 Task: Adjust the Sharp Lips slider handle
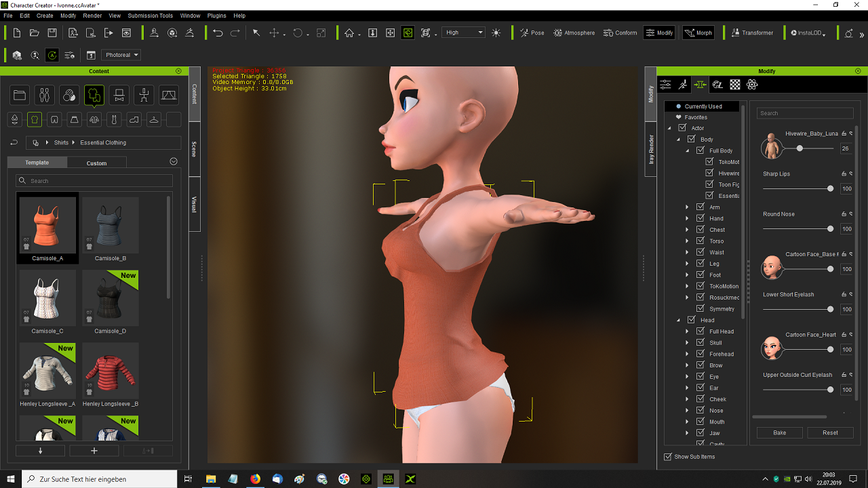click(x=830, y=188)
